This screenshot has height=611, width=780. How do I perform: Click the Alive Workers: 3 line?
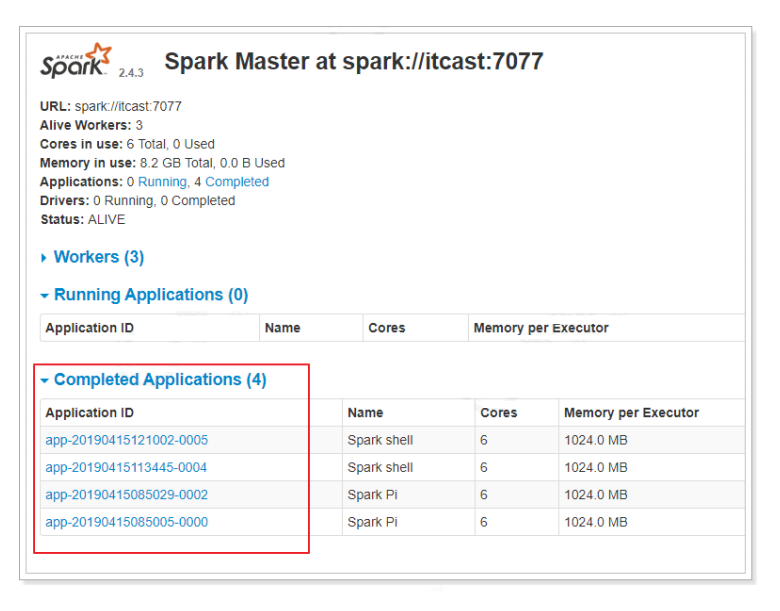[91, 125]
